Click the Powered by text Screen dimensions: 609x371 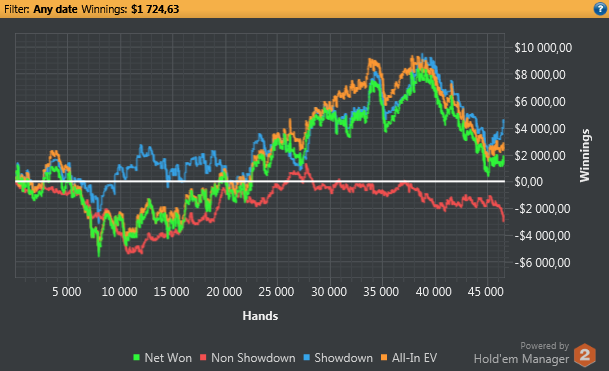[545, 346]
